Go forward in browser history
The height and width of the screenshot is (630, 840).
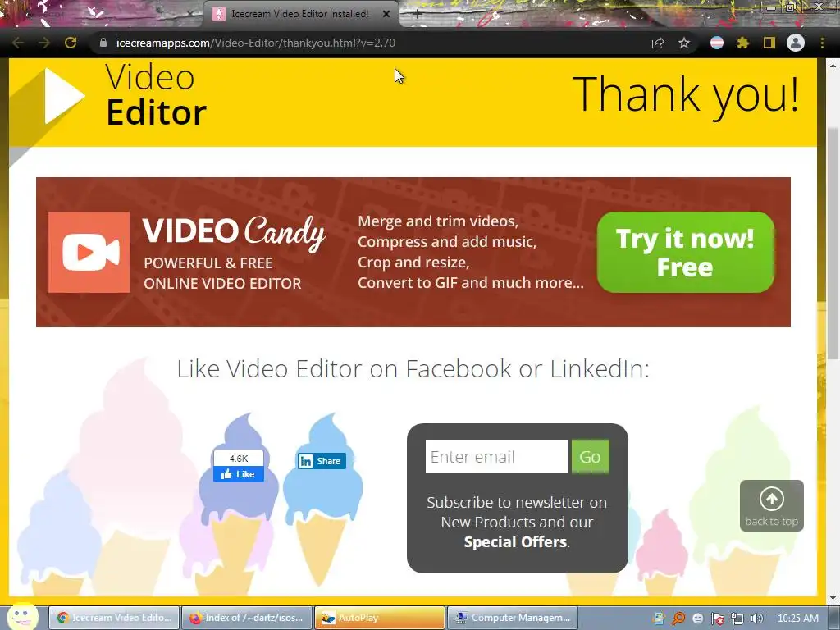coord(44,43)
